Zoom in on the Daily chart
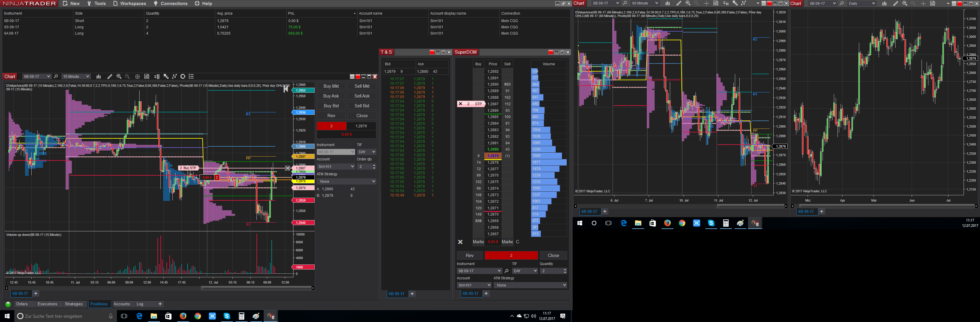 pos(905,3)
